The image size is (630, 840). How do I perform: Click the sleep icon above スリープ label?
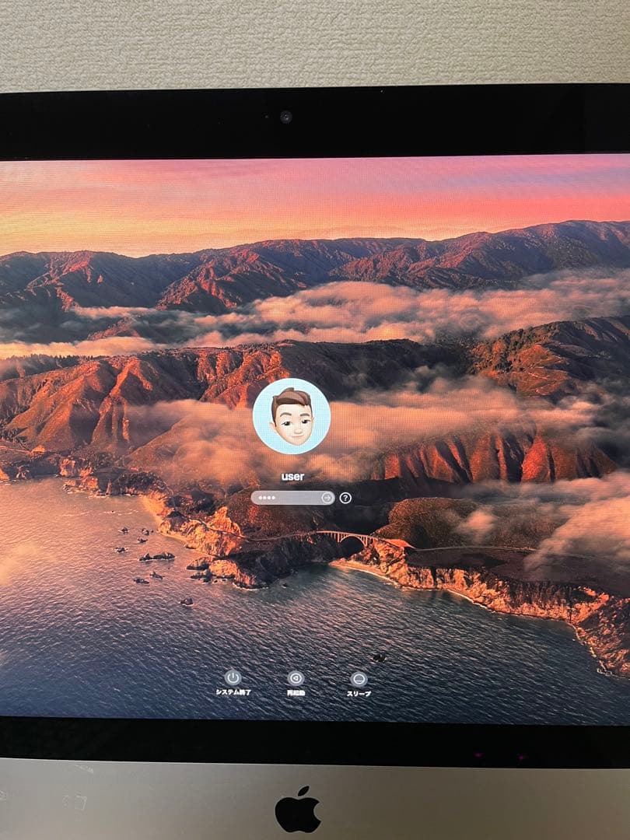358,677
